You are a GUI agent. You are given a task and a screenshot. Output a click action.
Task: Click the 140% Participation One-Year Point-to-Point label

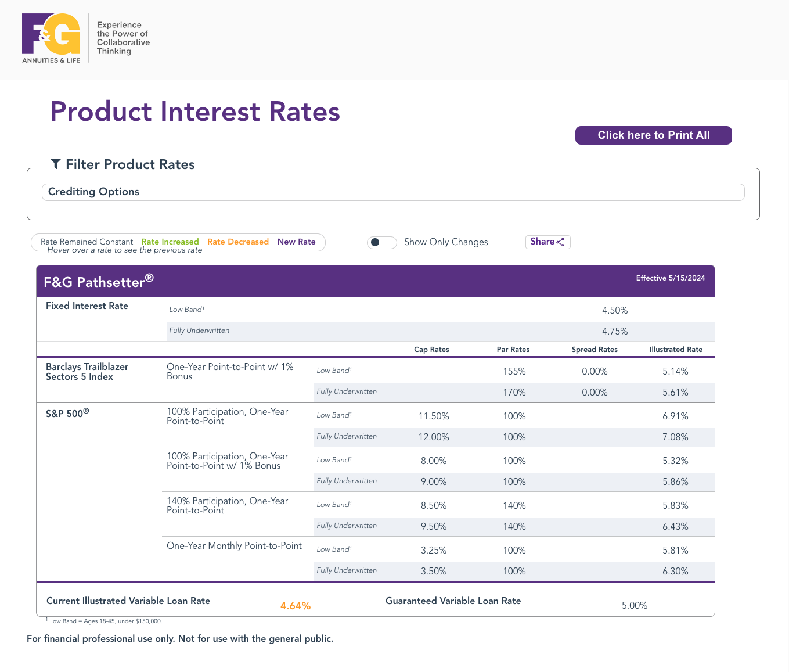(x=227, y=506)
